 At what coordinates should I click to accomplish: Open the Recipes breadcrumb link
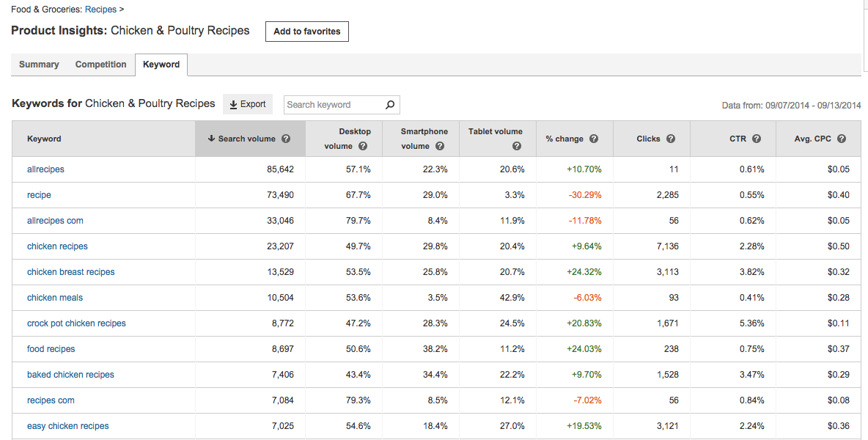point(100,9)
